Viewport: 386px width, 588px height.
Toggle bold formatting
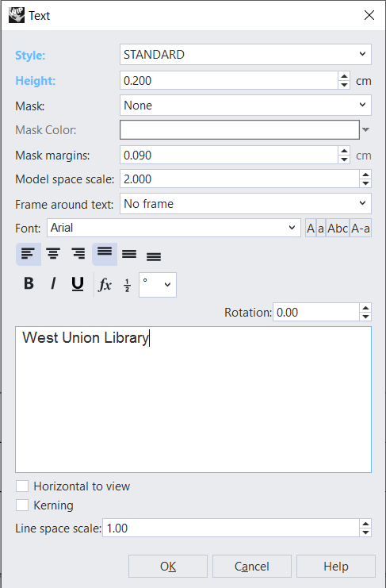coord(29,284)
